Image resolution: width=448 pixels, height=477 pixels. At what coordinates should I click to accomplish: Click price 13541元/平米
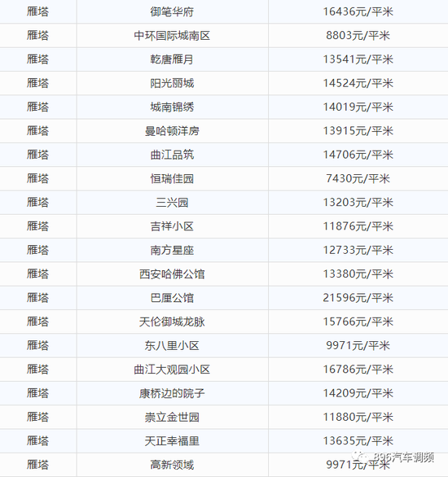coord(358,59)
